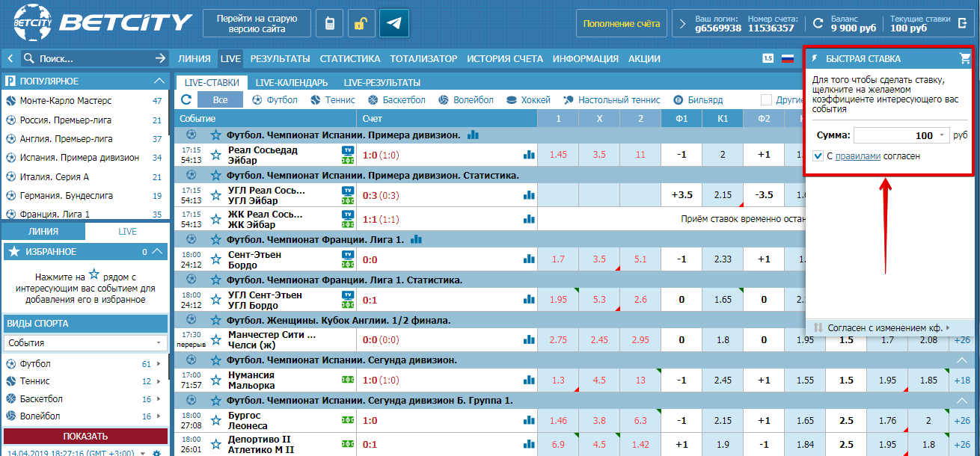Bet on odds 1.45 for Реал Сосьедад
The height and width of the screenshot is (456, 980).
[x=558, y=155]
